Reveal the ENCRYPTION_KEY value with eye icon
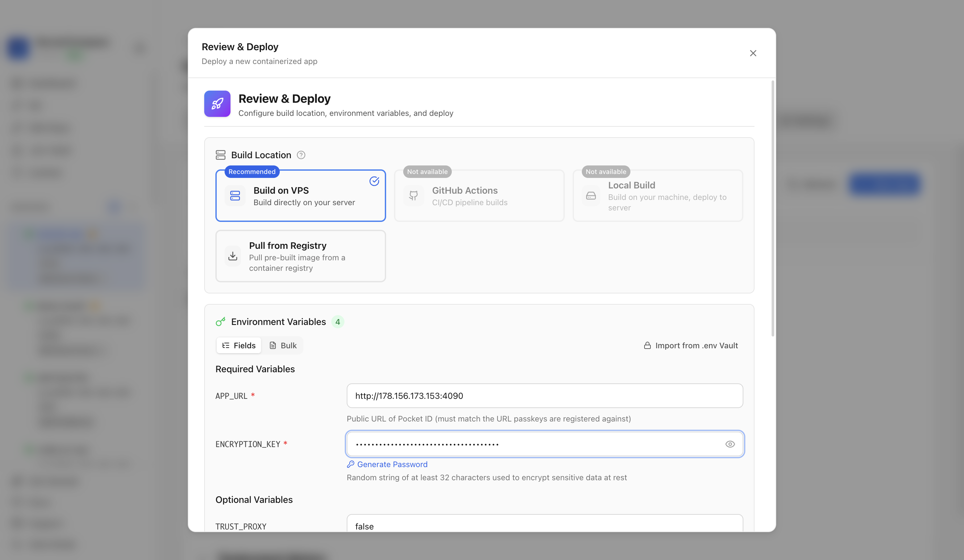Image resolution: width=964 pixels, height=560 pixels. tap(730, 444)
